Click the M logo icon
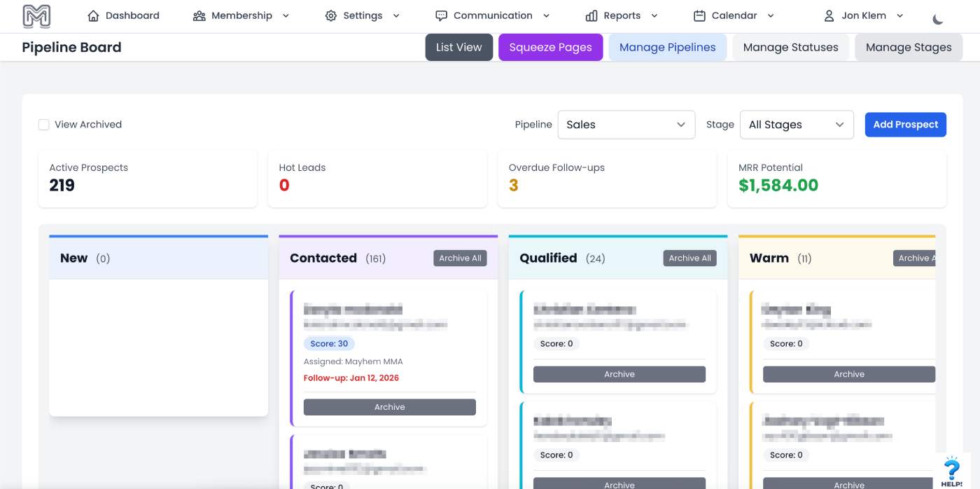Image resolution: width=980 pixels, height=489 pixels. coord(36,16)
